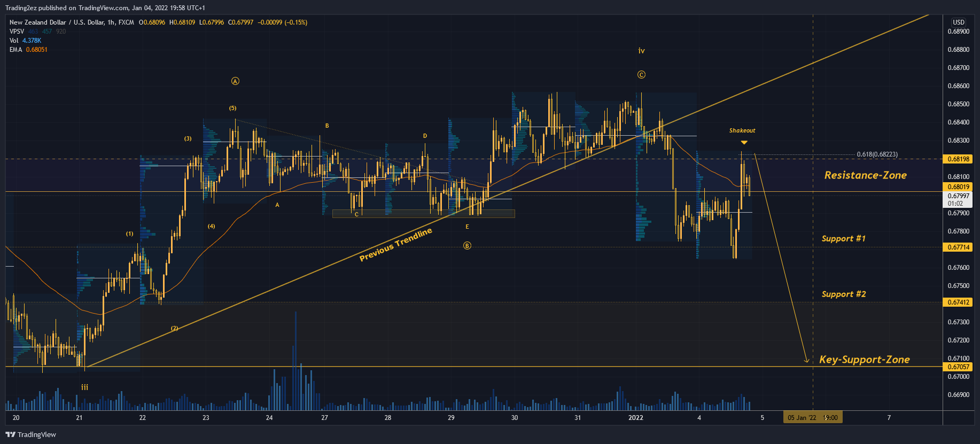Click the triangle 'D' wave label
The height and width of the screenshot is (444, 980).
(425, 136)
